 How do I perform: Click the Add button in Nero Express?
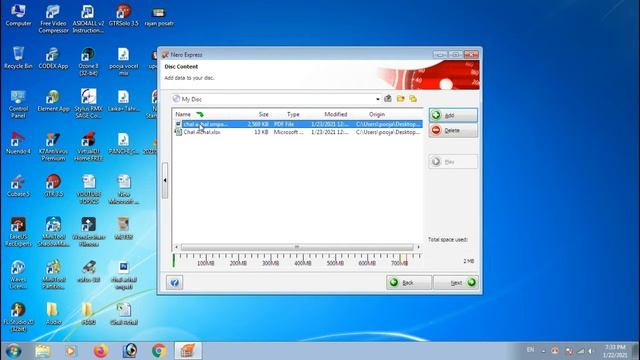click(x=453, y=115)
